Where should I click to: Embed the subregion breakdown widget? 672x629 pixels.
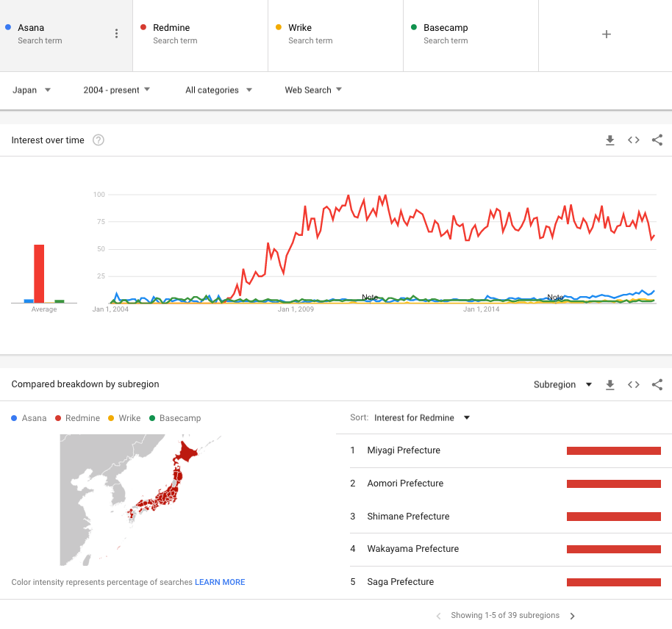click(634, 385)
